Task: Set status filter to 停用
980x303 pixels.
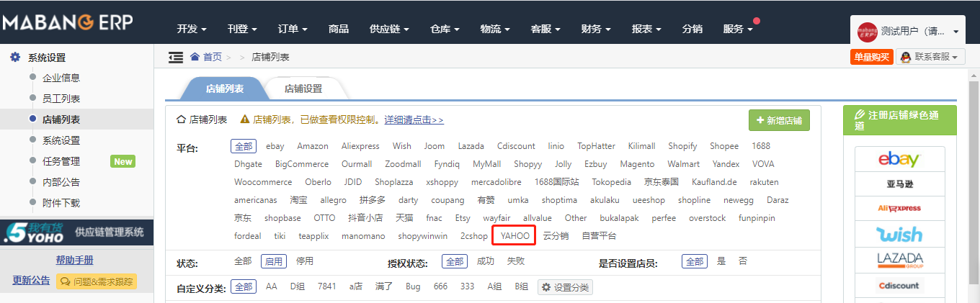Action: 305,261
